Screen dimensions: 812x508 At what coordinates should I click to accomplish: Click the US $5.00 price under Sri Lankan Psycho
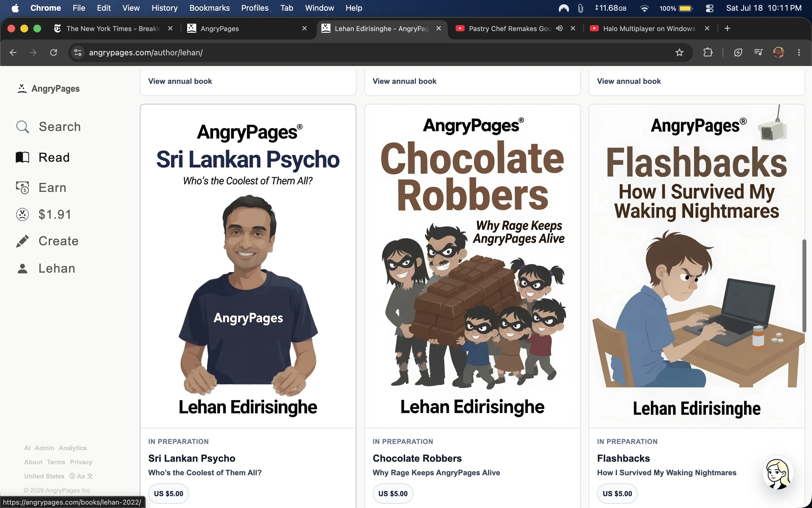click(x=168, y=494)
